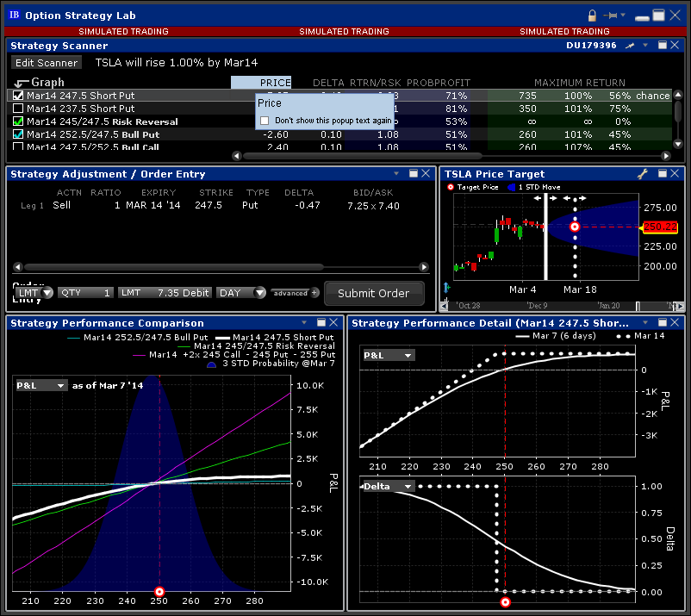Click the lock icon in title bar
The width and height of the screenshot is (691, 616).
pos(592,16)
